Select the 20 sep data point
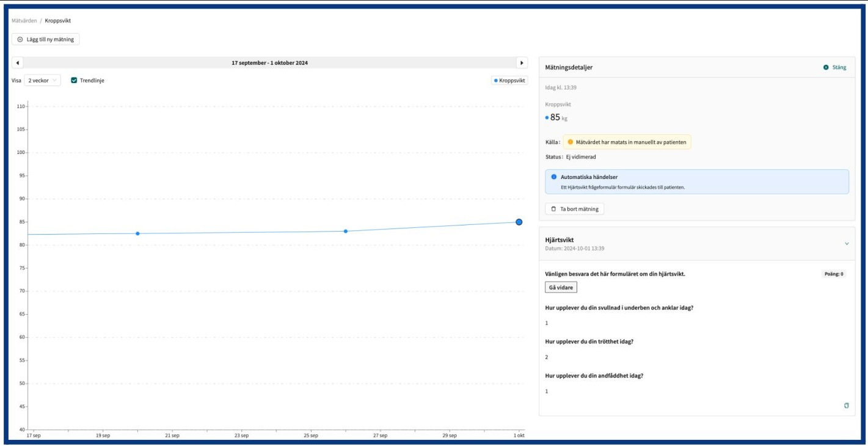Screen dimensions: 868x446 pyautogui.click(x=137, y=233)
